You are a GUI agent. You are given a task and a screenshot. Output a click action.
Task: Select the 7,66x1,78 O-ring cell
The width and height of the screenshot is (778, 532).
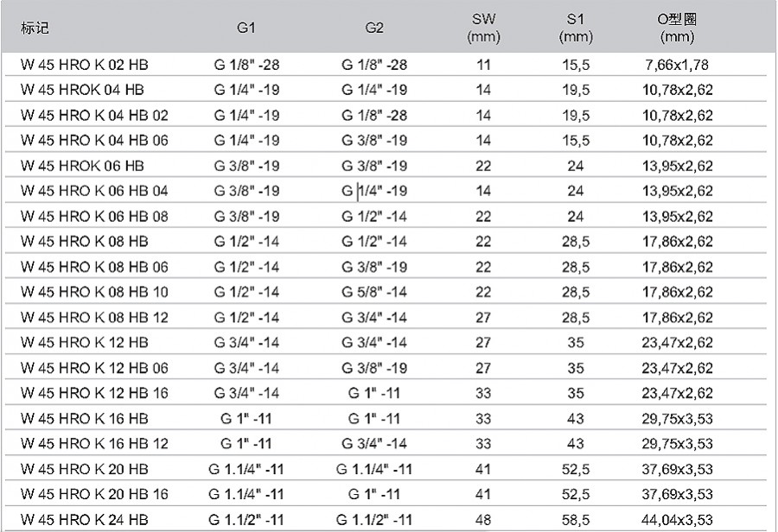click(677, 65)
